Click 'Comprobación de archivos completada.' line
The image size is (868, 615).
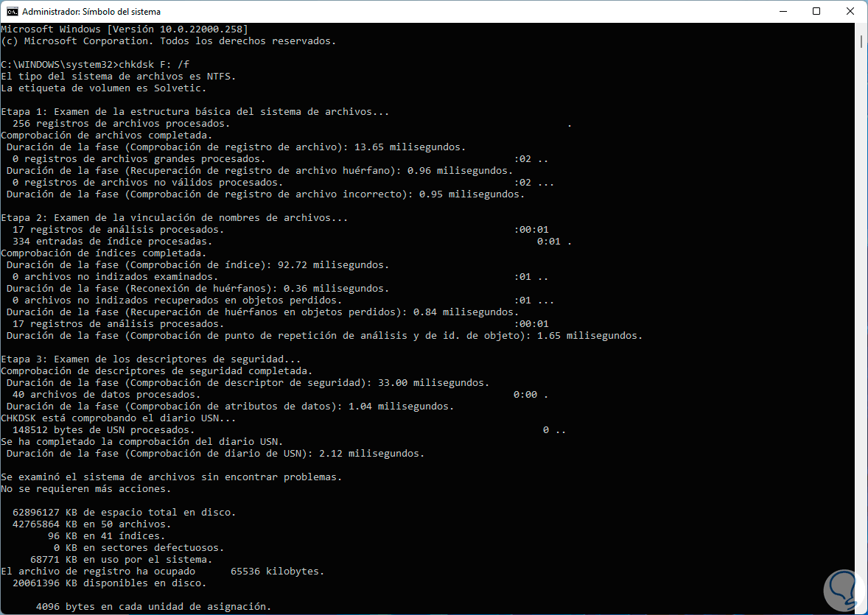click(x=107, y=135)
